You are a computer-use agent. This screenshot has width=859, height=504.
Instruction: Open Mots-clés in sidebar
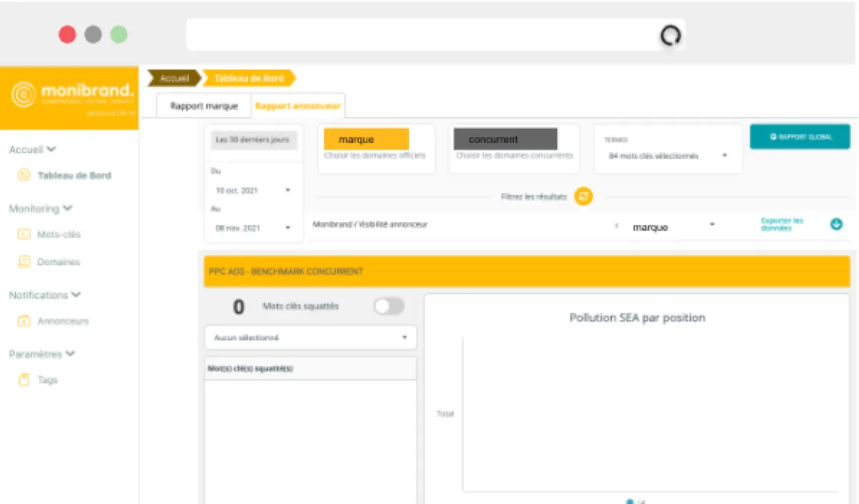click(x=59, y=234)
